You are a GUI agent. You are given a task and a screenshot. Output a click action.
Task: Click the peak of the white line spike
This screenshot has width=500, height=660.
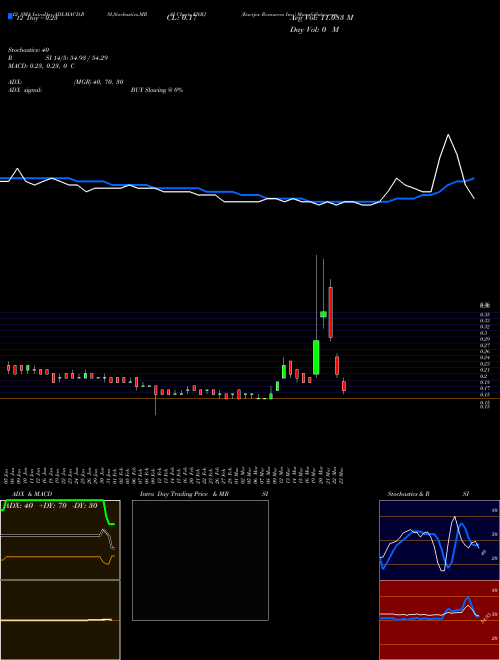coord(448,135)
